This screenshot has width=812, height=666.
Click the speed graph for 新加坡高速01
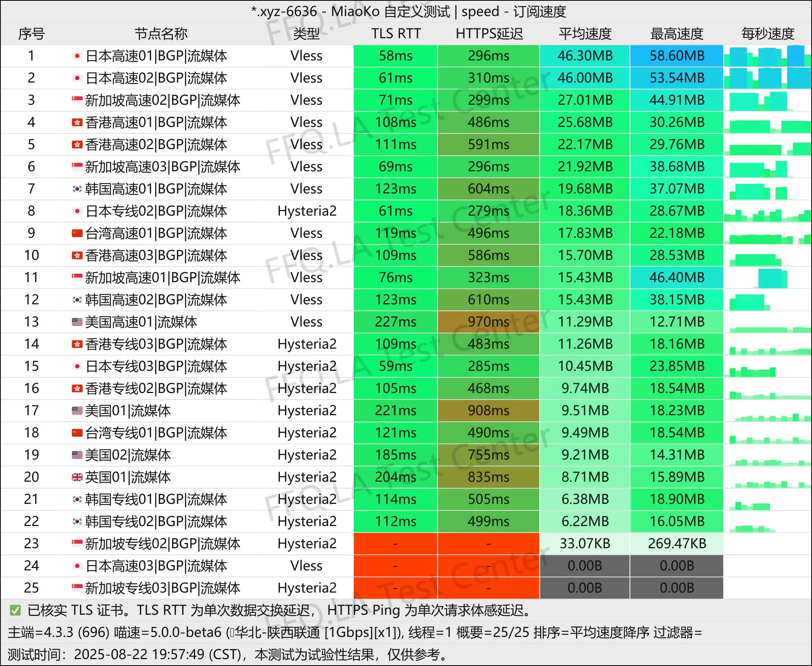click(768, 278)
